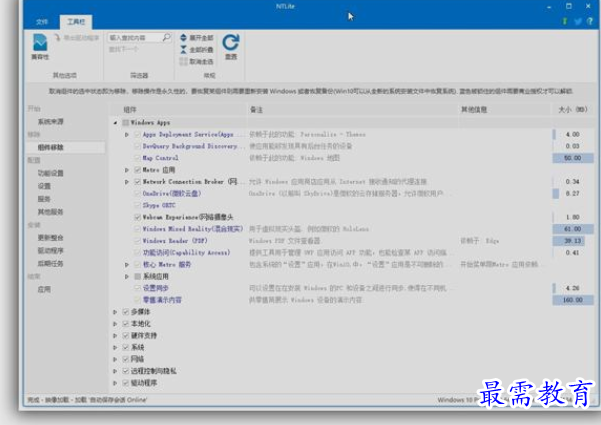Open the help question mark icon

590,21
